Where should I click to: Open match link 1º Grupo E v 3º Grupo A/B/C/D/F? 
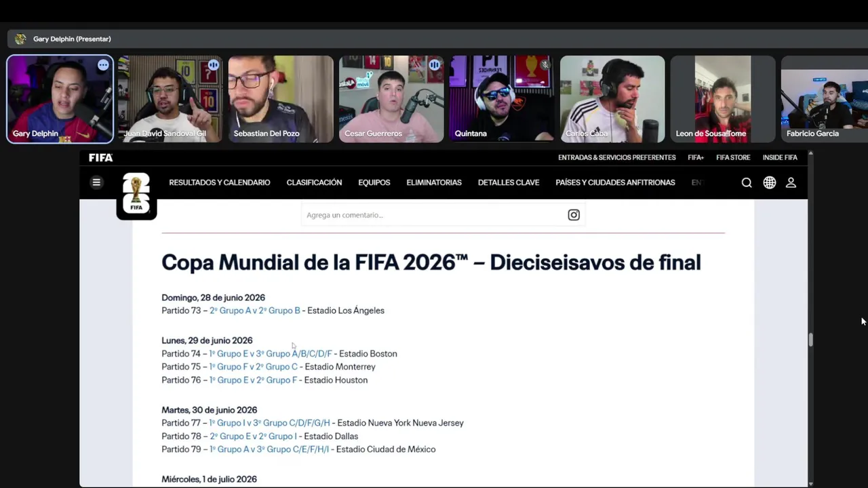tap(271, 354)
